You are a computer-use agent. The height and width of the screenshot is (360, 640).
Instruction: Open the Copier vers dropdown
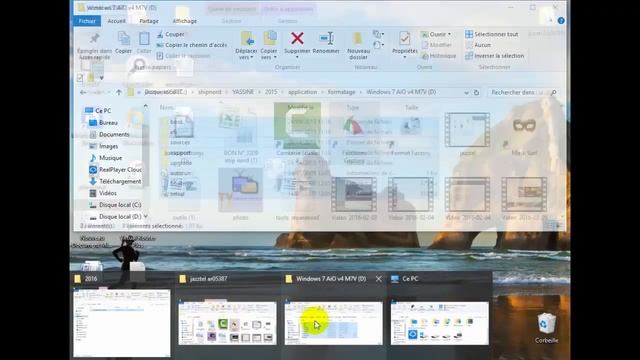(x=269, y=54)
